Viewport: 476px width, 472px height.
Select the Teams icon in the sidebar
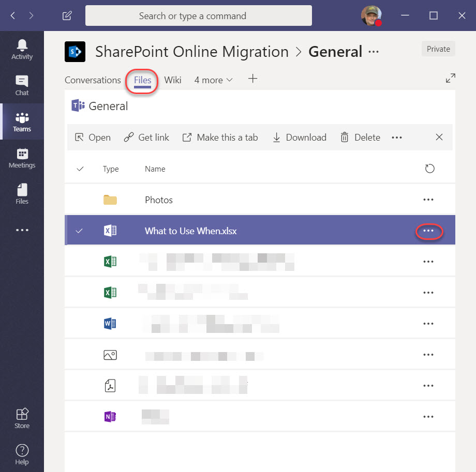(22, 121)
